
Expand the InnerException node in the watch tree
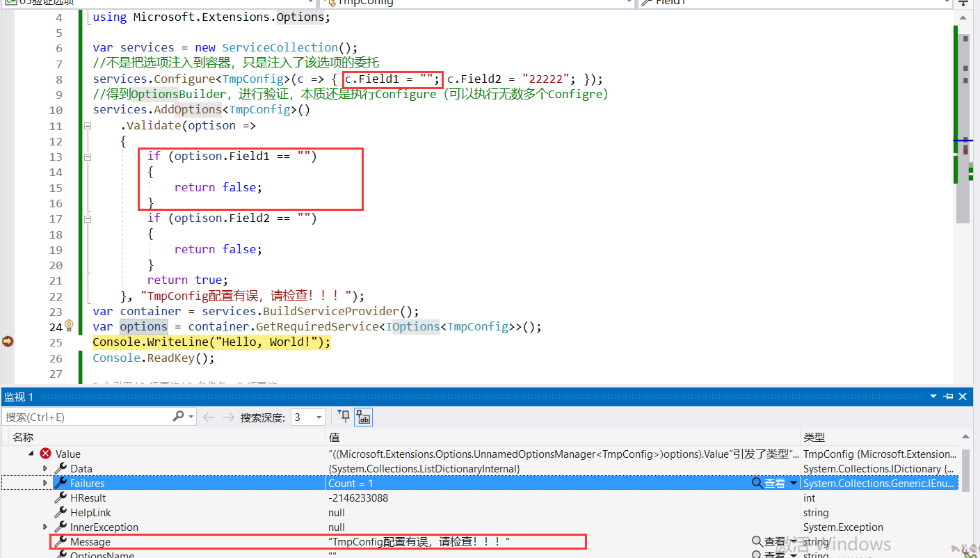(x=46, y=527)
